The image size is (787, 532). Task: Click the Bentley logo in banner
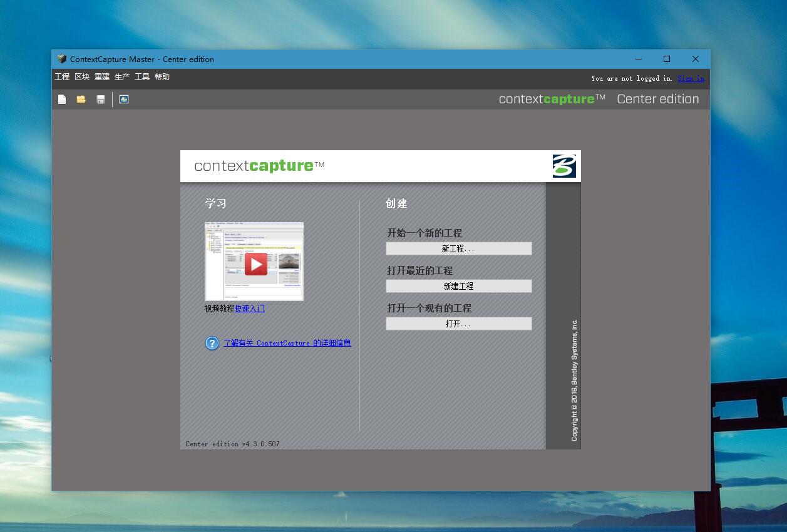coord(564,166)
